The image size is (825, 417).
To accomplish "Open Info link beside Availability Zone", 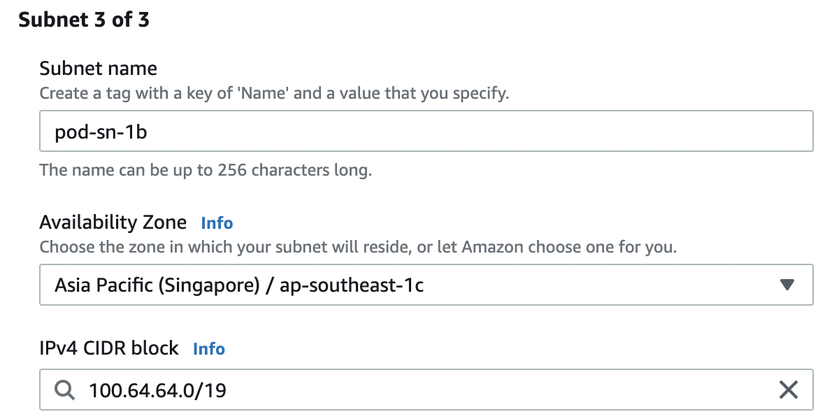I will (217, 223).
